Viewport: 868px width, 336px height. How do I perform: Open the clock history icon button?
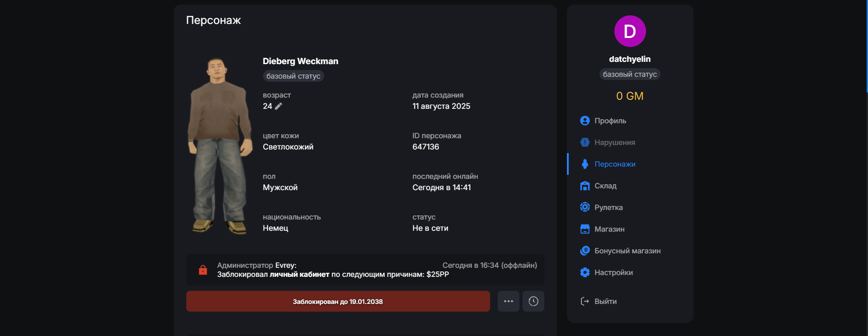(533, 301)
